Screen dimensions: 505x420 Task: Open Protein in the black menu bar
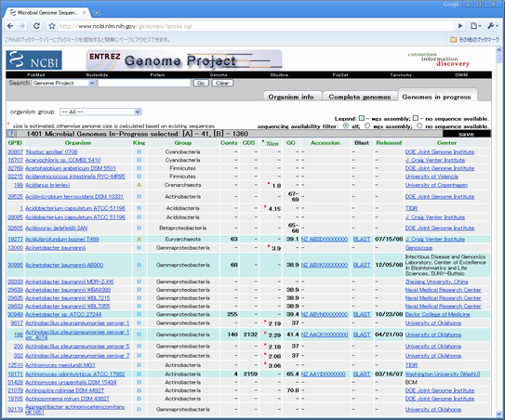pos(157,74)
